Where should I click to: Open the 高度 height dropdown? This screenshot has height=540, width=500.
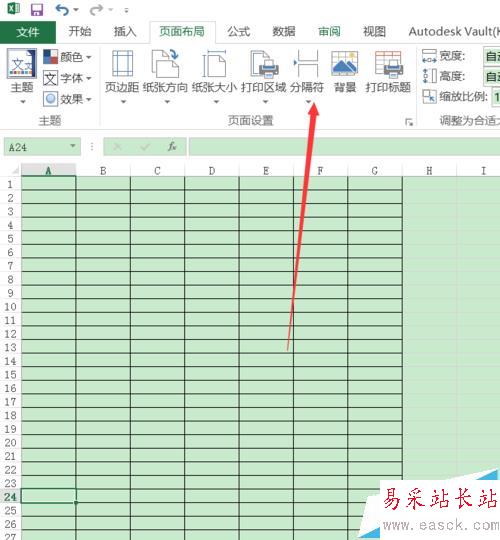pyautogui.click(x=492, y=76)
